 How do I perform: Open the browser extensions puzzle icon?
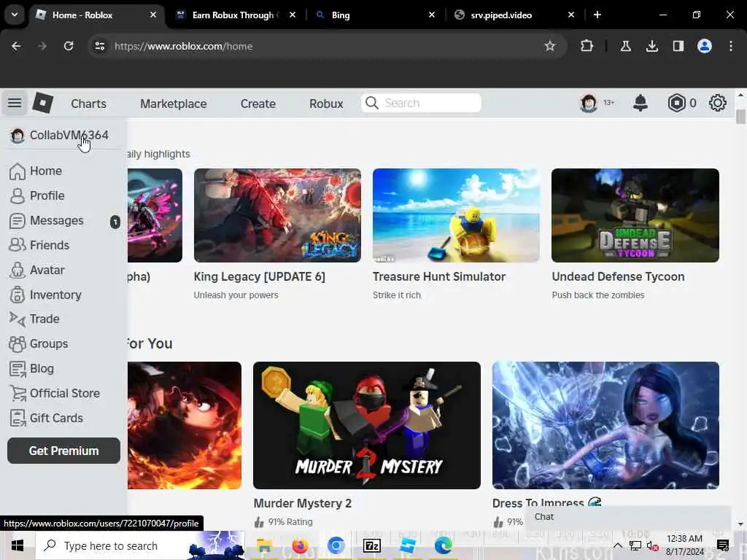coord(587,46)
